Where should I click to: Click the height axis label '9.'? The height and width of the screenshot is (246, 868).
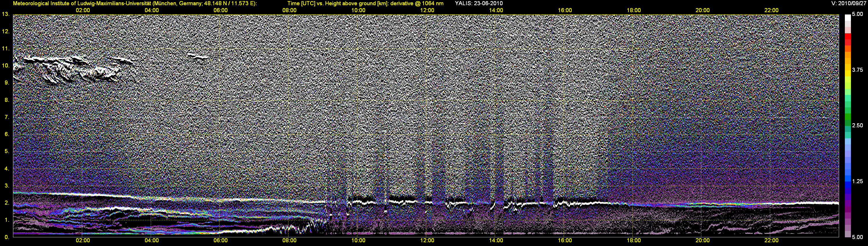(x=7, y=82)
